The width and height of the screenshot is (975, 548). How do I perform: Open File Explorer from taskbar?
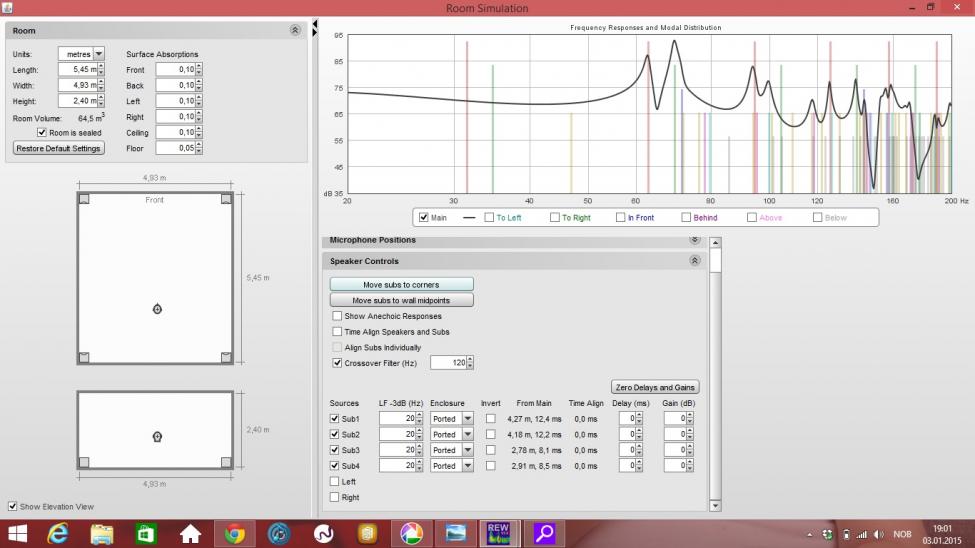pyautogui.click(x=102, y=534)
